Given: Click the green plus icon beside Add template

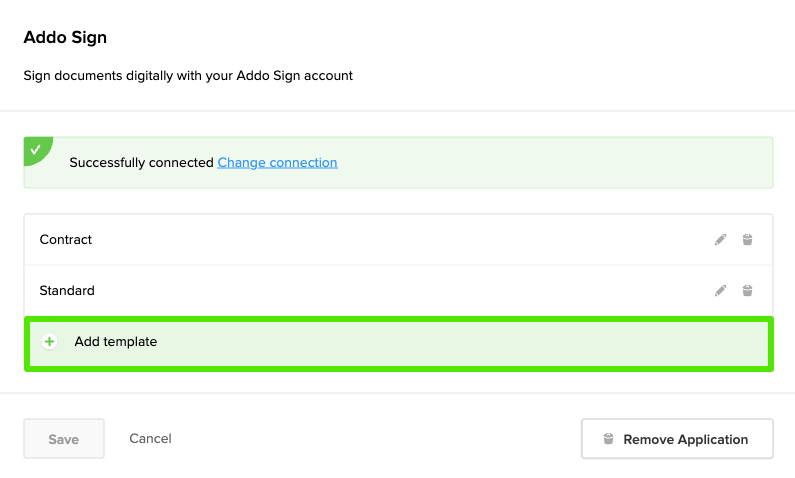Looking at the screenshot, I should pos(50,342).
